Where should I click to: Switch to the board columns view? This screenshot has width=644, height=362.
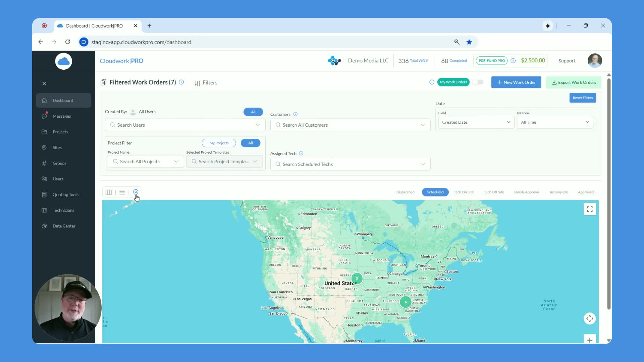click(x=108, y=192)
